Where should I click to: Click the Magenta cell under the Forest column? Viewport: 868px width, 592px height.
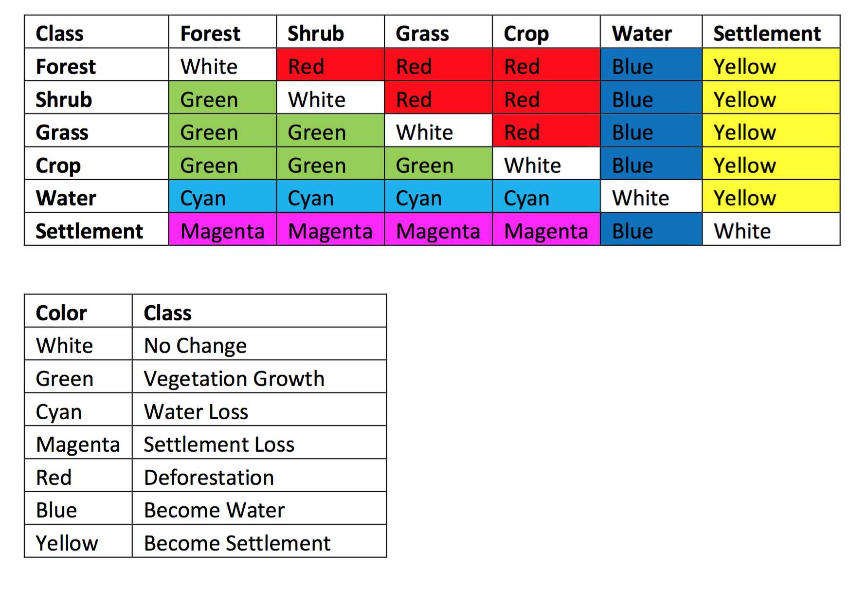tap(222, 229)
